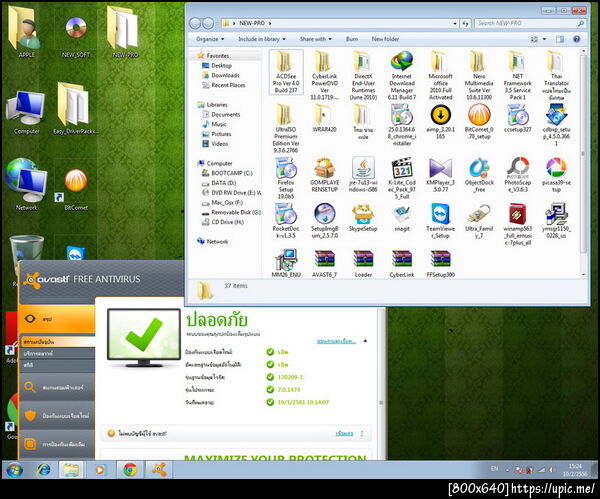Click the avast details link

[336, 341]
